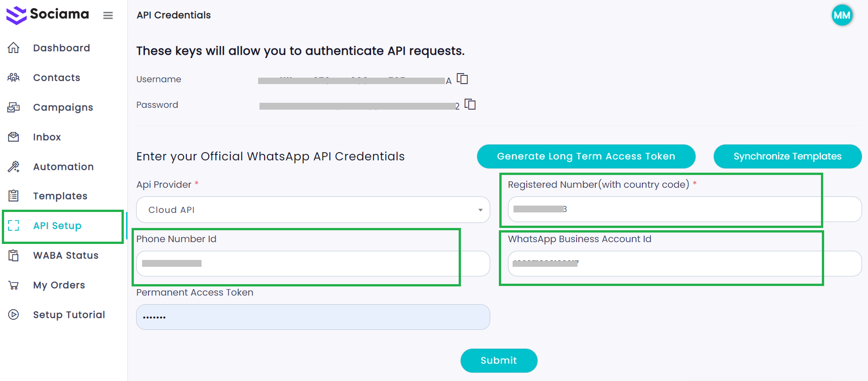Open the Templates sidebar item
This screenshot has width=868, height=381.
[x=60, y=196]
